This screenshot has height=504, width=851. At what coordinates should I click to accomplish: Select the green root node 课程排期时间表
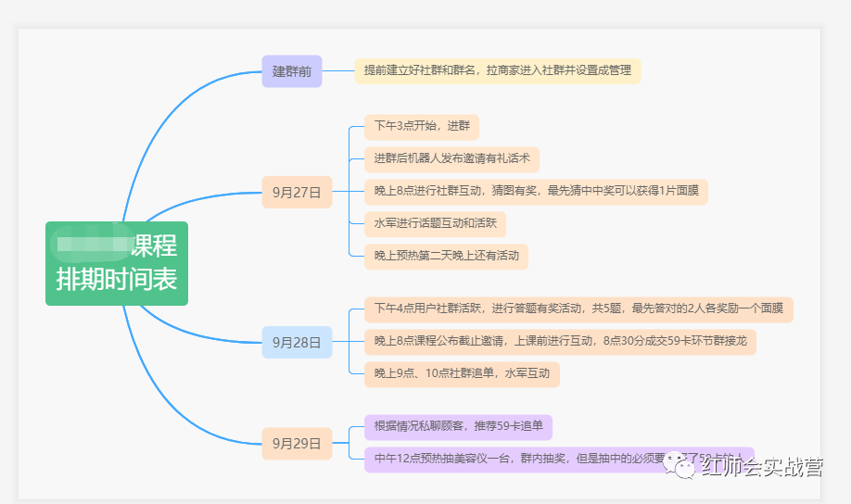(x=117, y=264)
